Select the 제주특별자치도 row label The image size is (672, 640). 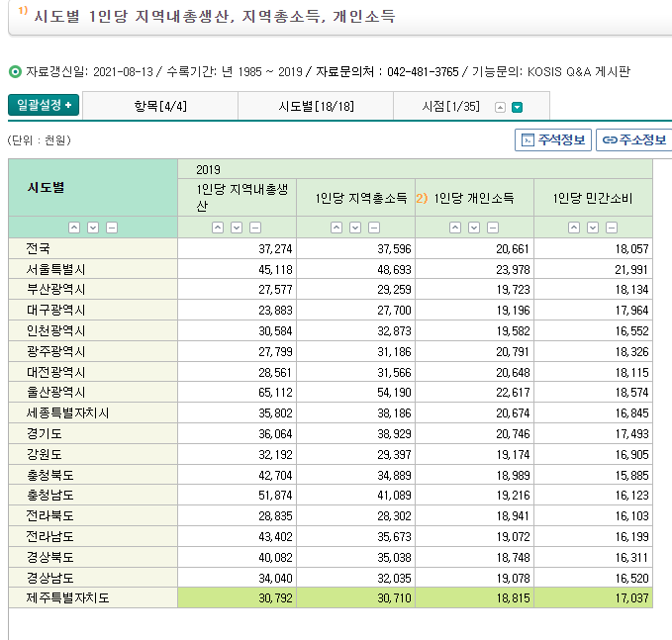point(66,597)
